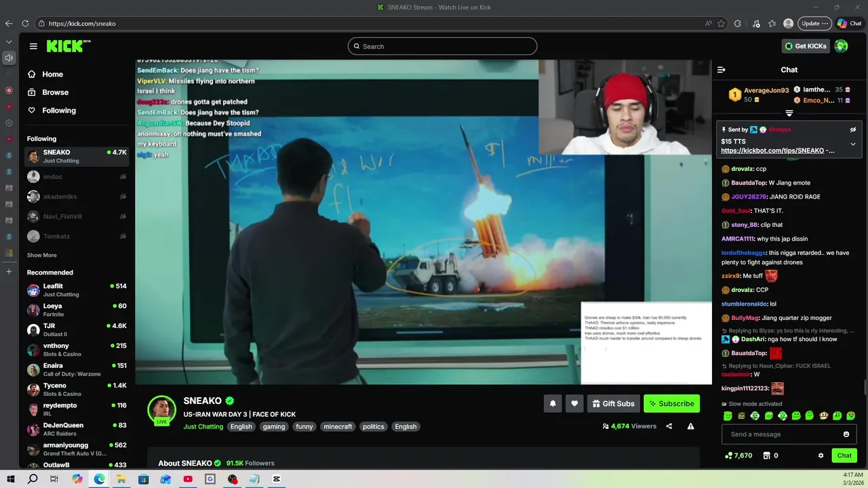Click the browser Update button
This screenshot has height=488, width=868.
point(814,23)
